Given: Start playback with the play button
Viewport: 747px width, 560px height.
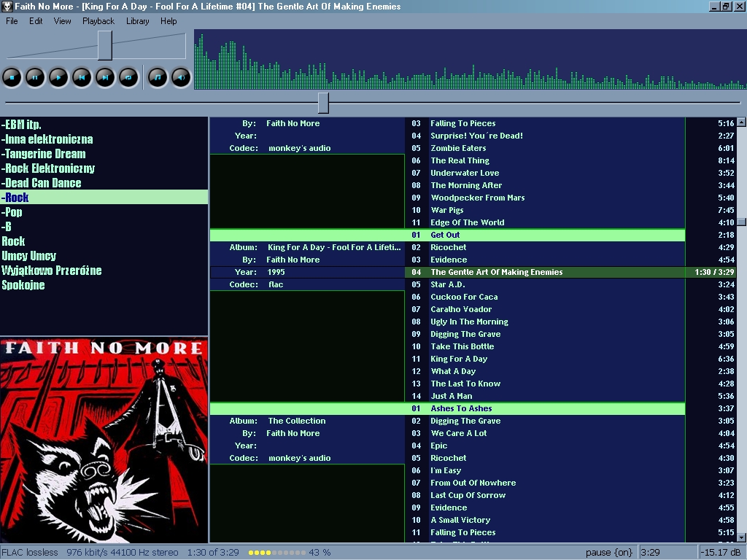Looking at the screenshot, I should click(x=58, y=77).
